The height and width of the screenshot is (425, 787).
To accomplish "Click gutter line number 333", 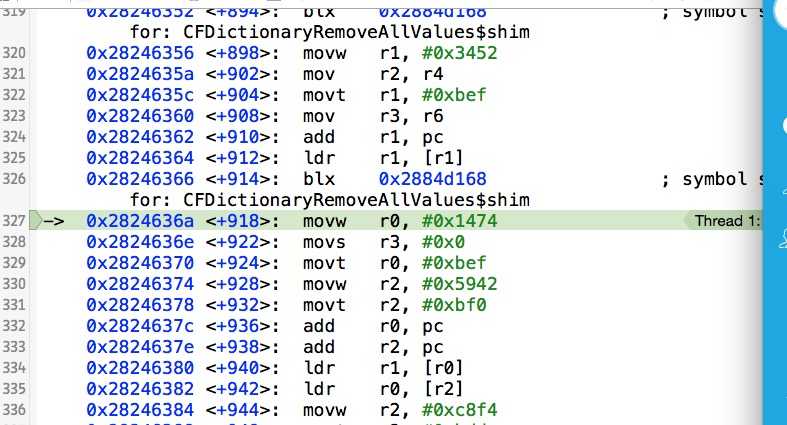I will pyautogui.click(x=14, y=346).
